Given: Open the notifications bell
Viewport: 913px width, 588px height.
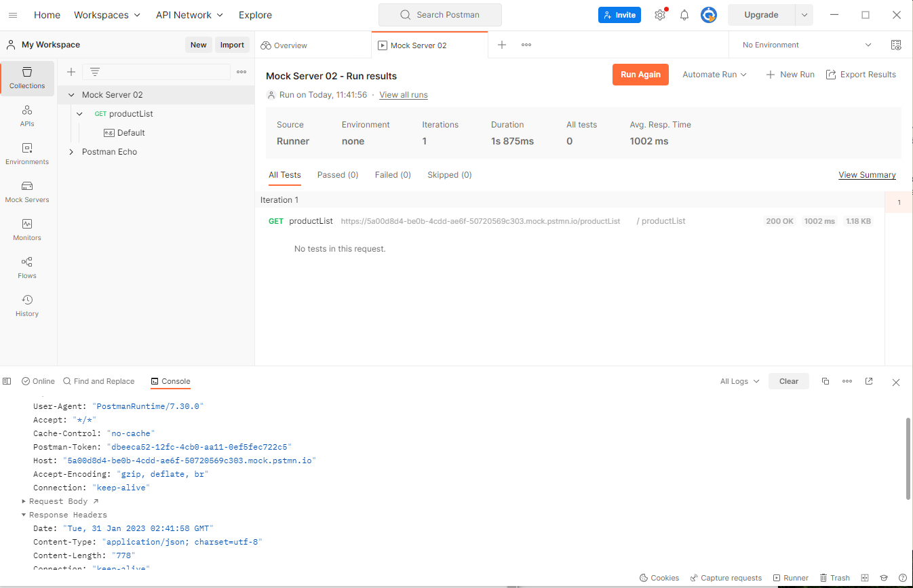Looking at the screenshot, I should click(684, 15).
